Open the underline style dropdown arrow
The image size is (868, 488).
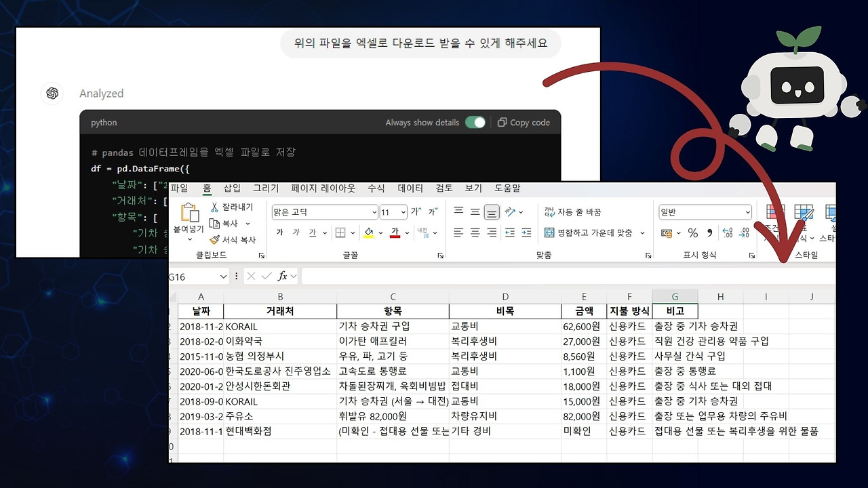pyautogui.click(x=324, y=233)
